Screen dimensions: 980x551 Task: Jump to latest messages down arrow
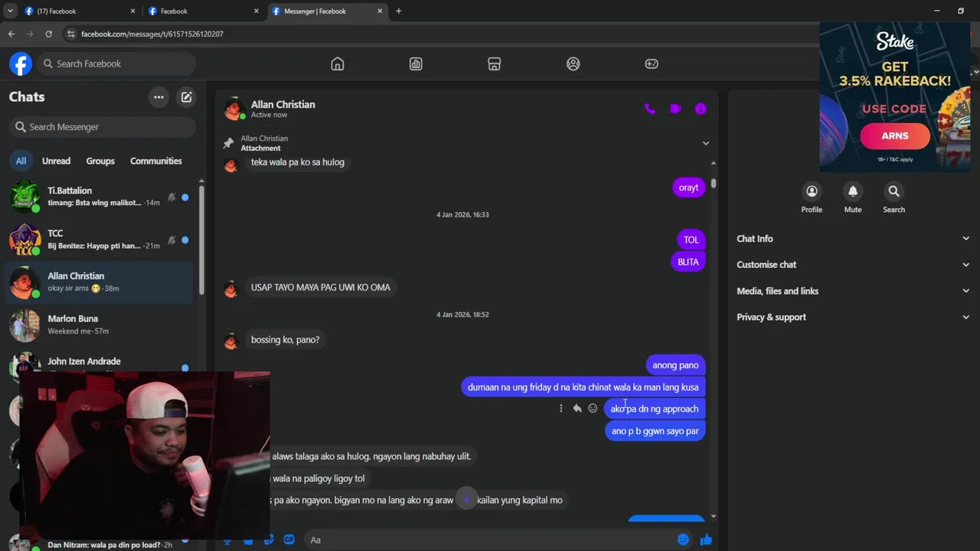[465, 499]
